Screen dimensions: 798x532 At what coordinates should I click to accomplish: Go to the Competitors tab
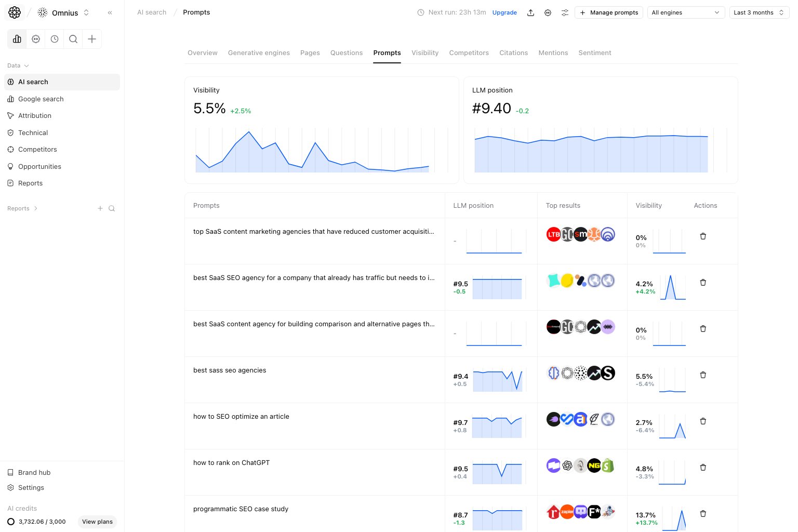coord(469,53)
